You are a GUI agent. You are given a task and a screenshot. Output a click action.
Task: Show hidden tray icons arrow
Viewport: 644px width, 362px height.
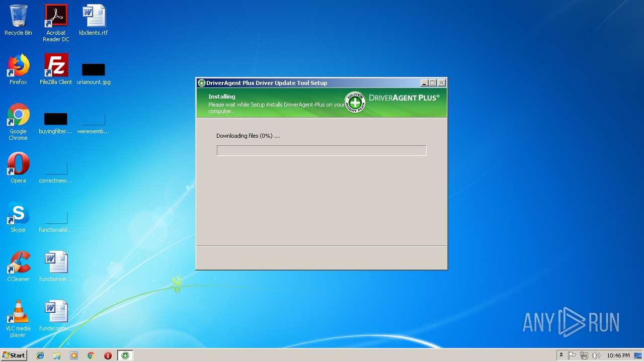pyautogui.click(x=561, y=355)
